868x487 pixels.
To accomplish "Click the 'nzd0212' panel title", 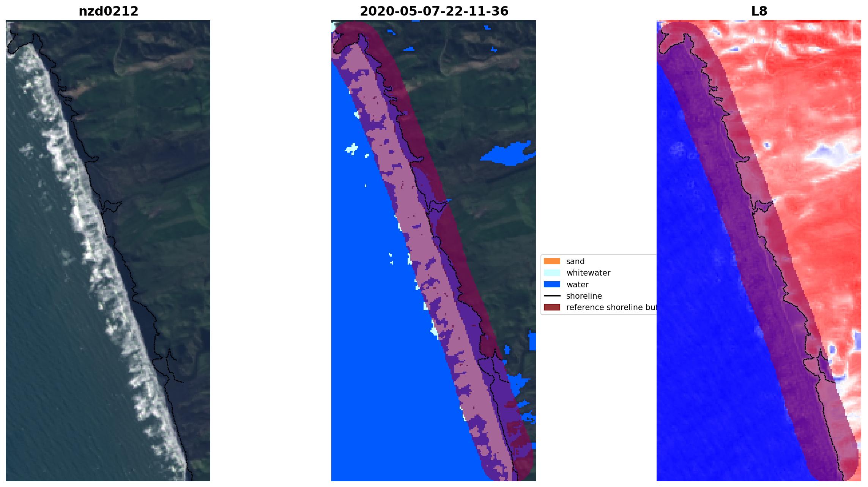I will pos(108,11).
